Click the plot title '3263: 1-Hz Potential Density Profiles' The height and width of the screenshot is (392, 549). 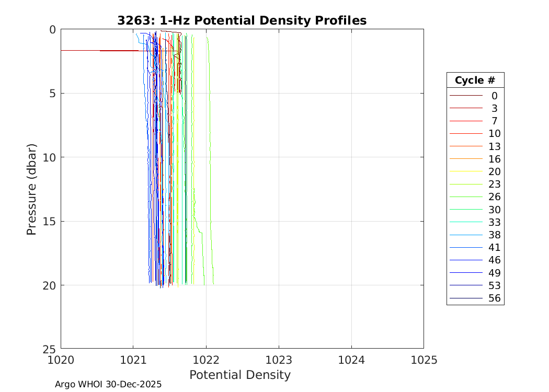tap(242, 21)
